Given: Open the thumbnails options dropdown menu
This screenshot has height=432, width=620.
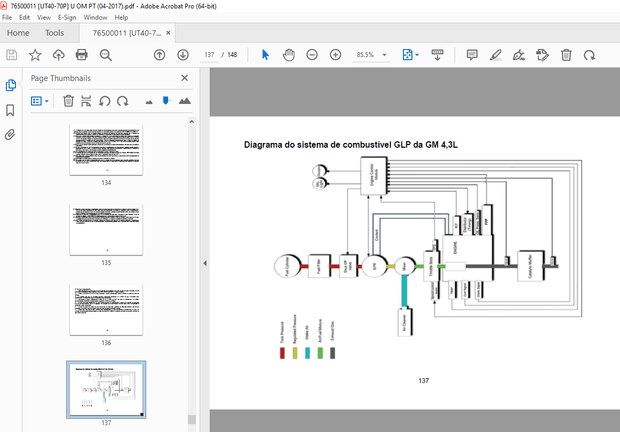Looking at the screenshot, I should [x=40, y=101].
